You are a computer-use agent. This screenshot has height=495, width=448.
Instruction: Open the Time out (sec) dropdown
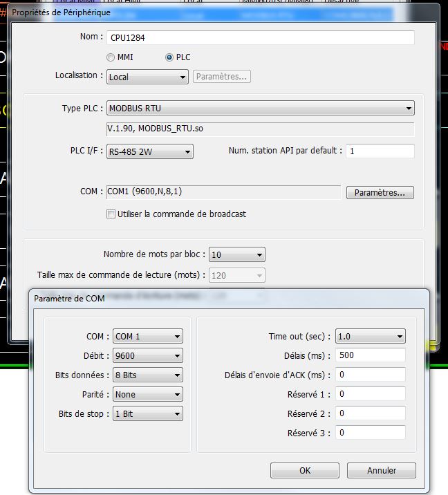point(370,337)
